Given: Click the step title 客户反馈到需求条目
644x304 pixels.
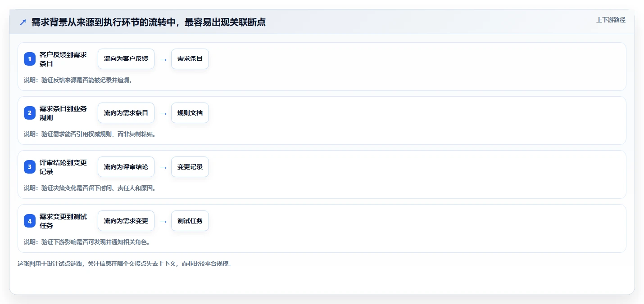Looking at the screenshot, I should click(63, 59).
